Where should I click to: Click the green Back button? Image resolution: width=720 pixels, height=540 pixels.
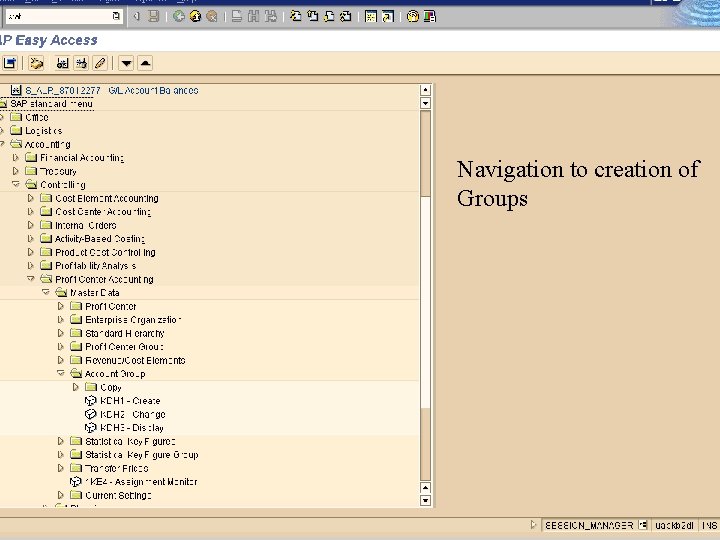[x=179, y=17]
